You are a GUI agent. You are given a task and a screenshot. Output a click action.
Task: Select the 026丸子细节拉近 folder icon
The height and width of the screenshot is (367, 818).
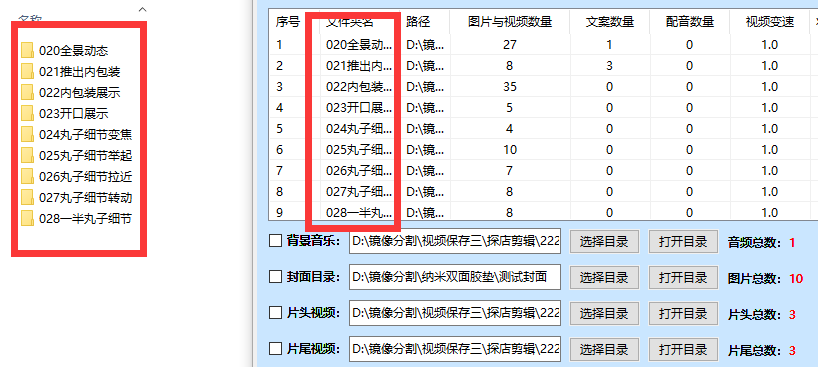(x=28, y=176)
